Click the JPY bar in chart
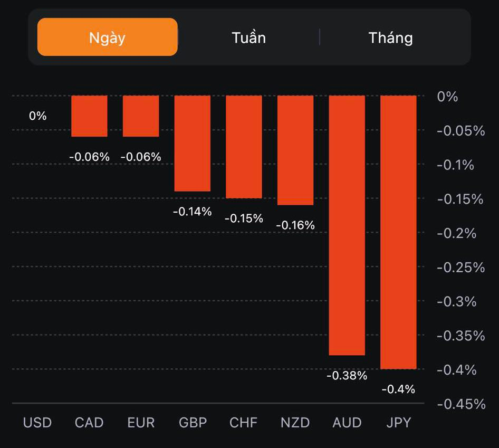This screenshot has width=499, height=448. coord(398,232)
